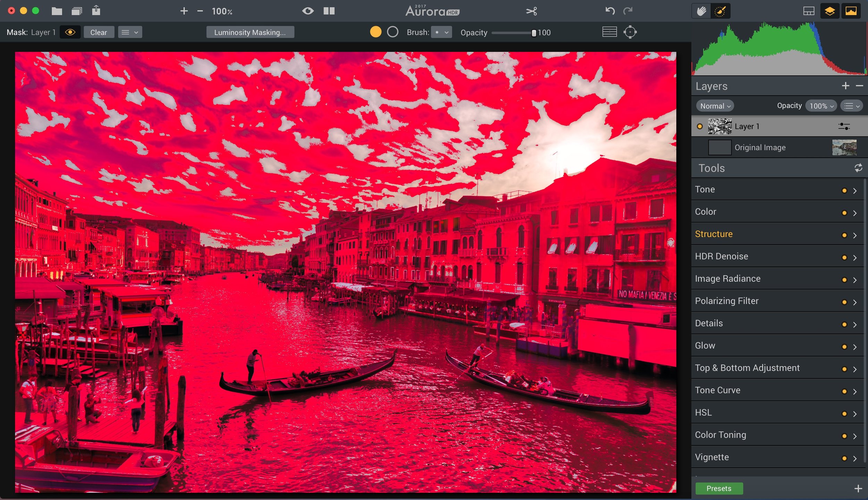
Task: Toggle the layers panel icon
Action: pos(829,11)
